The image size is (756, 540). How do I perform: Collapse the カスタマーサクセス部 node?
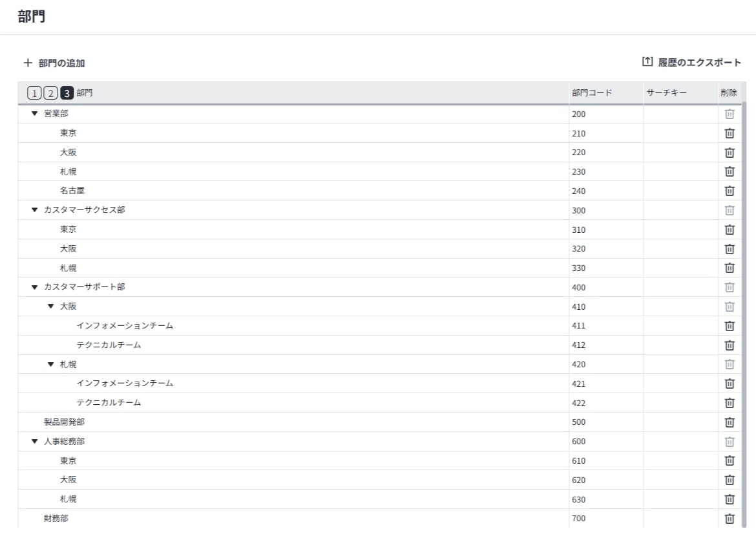coord(34,210)
